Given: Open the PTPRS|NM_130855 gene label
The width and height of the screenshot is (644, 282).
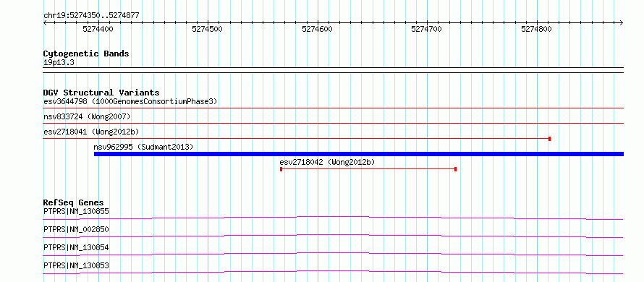Looking at the screenshot, I should (76, 212).
